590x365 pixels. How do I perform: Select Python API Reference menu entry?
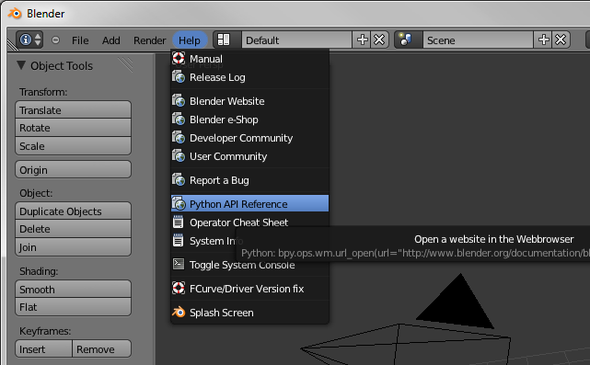249,204
